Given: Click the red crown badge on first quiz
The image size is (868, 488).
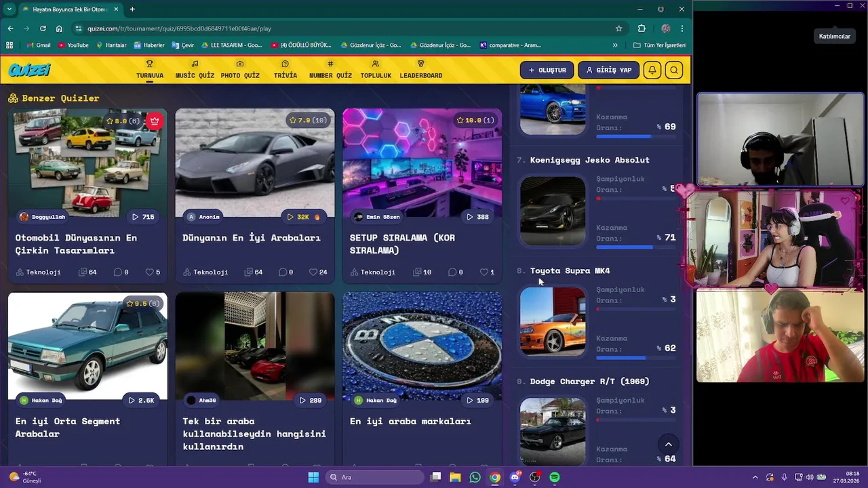Looking at the screenshot, I should coord(155,121).
